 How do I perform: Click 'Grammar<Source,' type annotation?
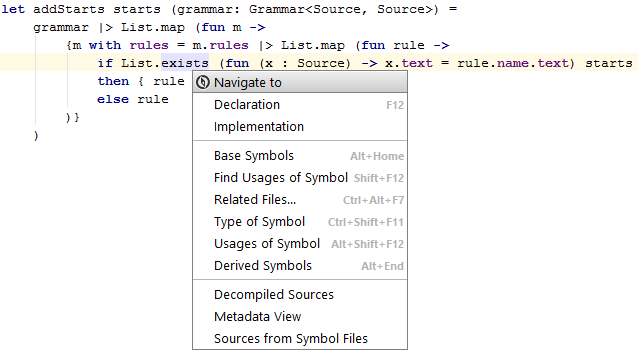(308, 9)
